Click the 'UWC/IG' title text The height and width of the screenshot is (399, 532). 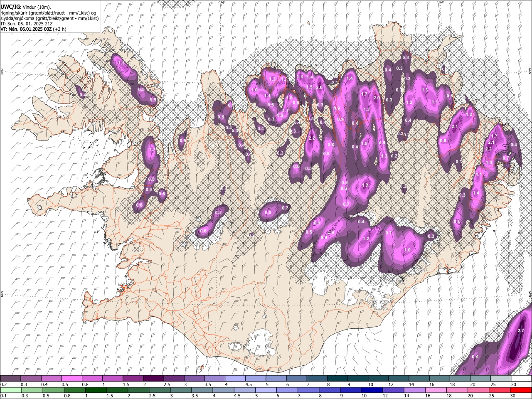tap(10, 6)
